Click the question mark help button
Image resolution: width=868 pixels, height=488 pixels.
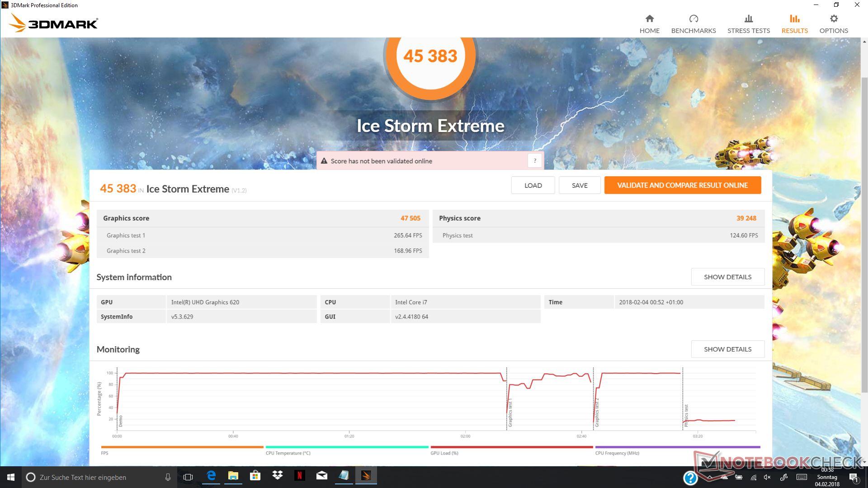[535, 161]
